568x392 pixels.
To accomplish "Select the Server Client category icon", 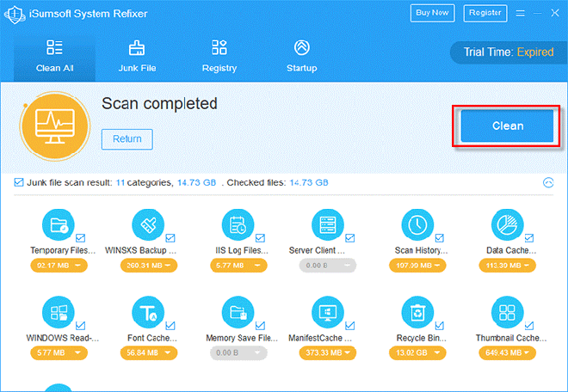I will [x=328, y=224].
